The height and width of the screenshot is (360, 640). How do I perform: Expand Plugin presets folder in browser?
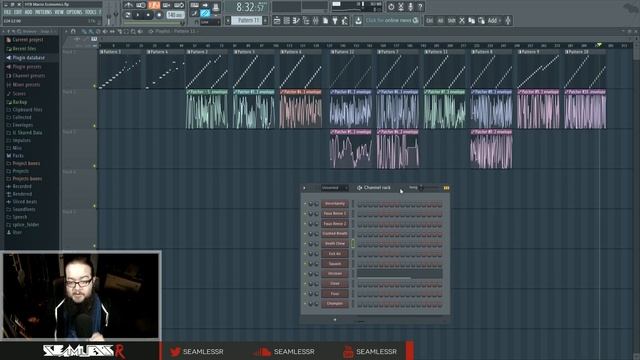click(27, 67)
